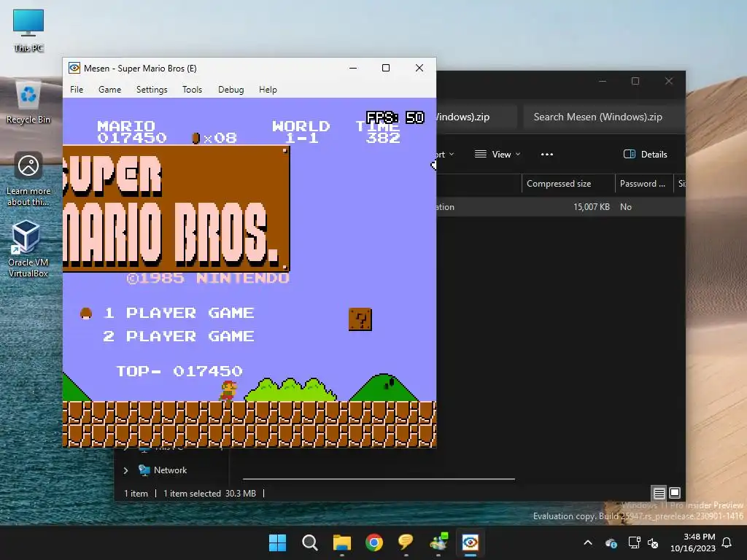747x560 pixels.
Task: Click '2 PLAYER GAME' in the game
Action: point(179,337)
